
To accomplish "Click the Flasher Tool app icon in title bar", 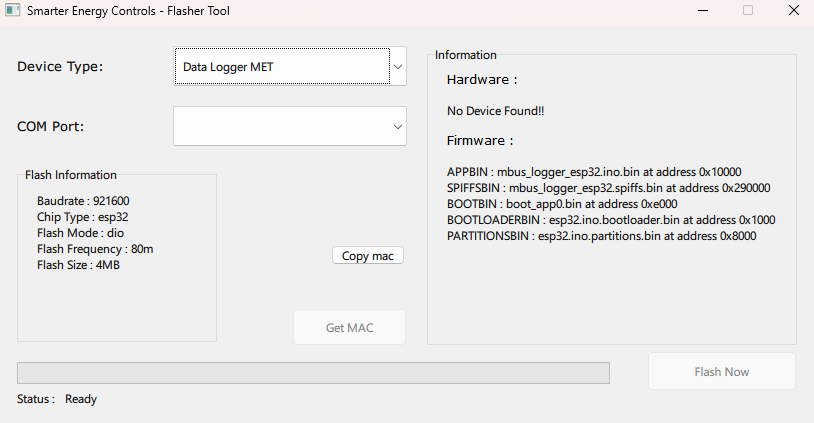I will point(12,10).
